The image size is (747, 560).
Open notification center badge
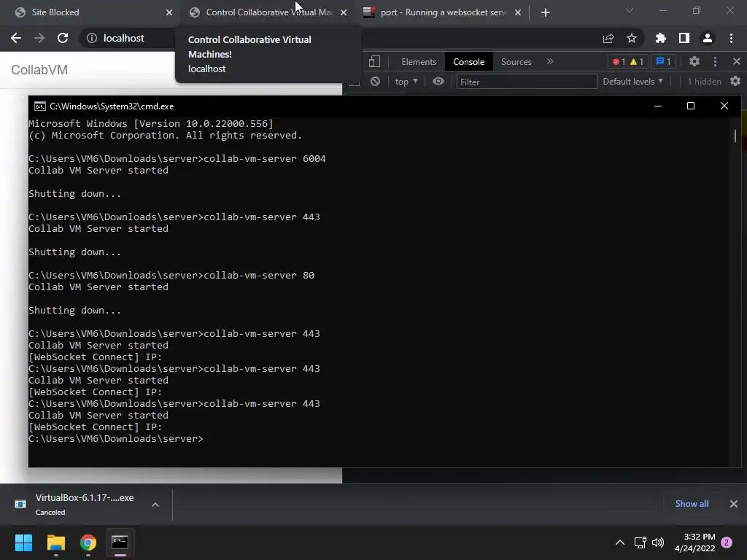[x=727, y=542]
